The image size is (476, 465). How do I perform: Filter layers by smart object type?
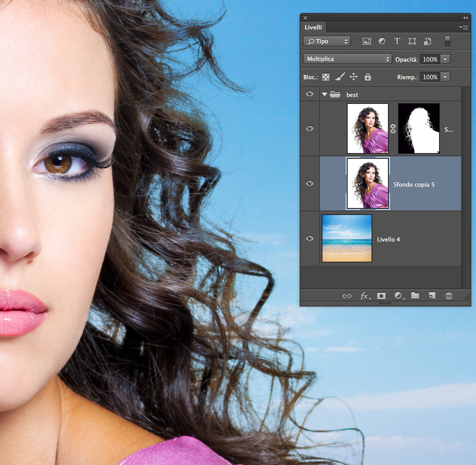427,41
